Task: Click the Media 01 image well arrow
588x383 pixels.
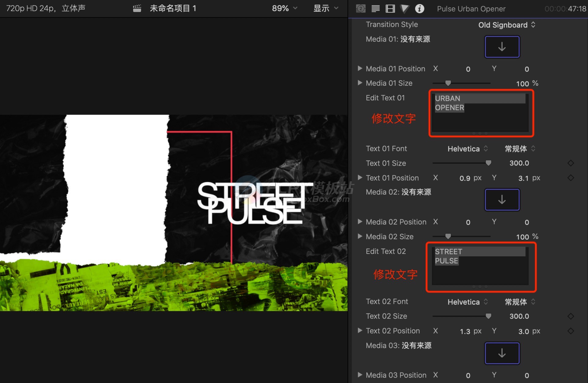Action: [x=502, y=47]
